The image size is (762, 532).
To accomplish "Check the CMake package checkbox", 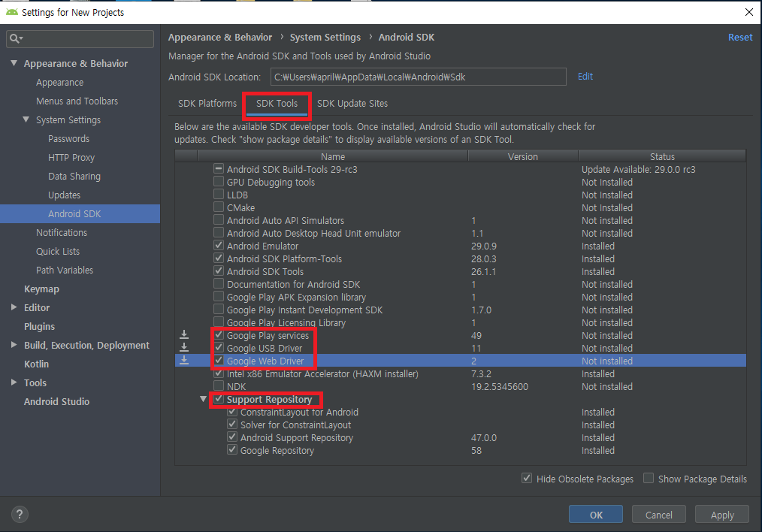I will tap(219, 207).
